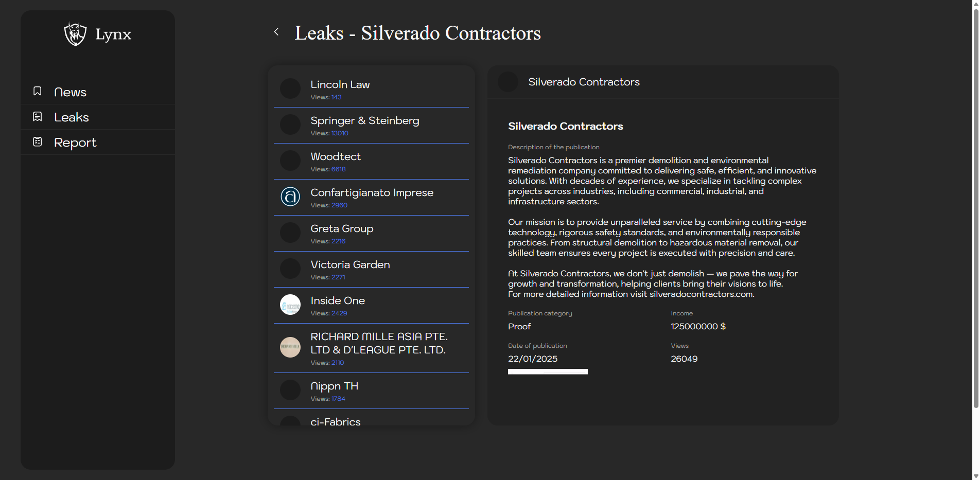Click the Inside One logo avatar
Viewport: 980px width, 480px height.
click(x=290, y=305)
